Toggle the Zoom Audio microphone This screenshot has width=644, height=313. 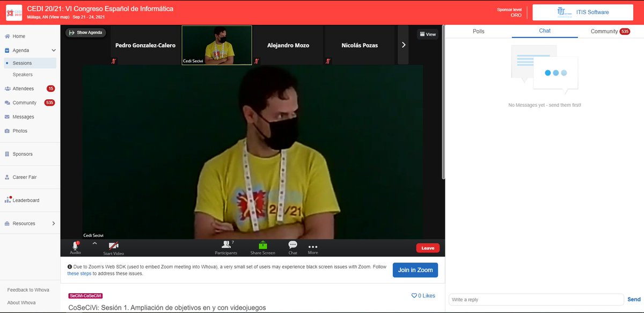(x=76, y=248)
